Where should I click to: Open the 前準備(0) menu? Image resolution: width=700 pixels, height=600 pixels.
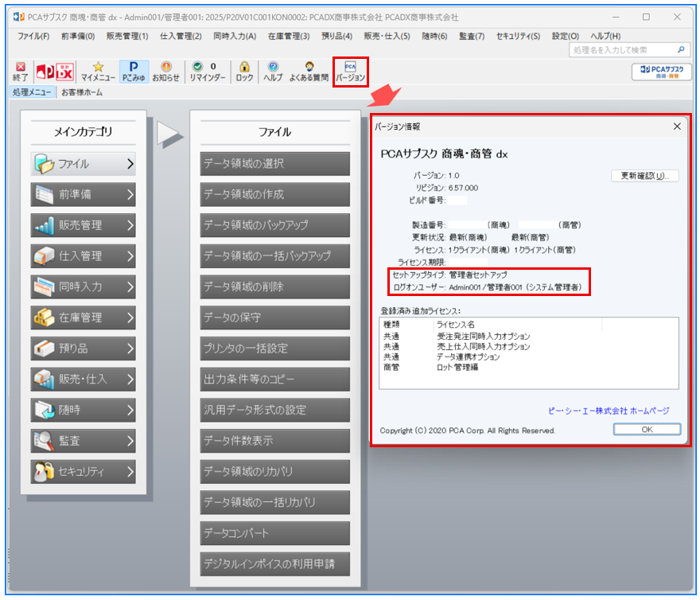(x=78, y=36)
